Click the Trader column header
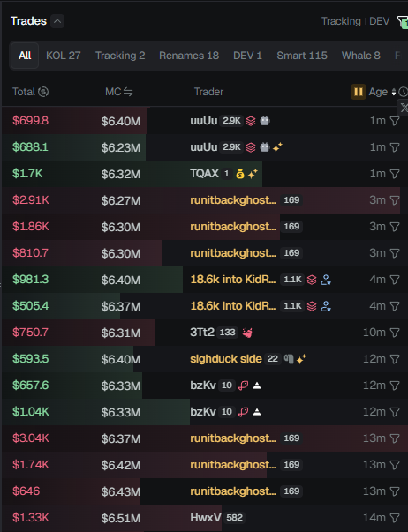The height and width of the screenshot is (532, 408). tap(208, 92)
